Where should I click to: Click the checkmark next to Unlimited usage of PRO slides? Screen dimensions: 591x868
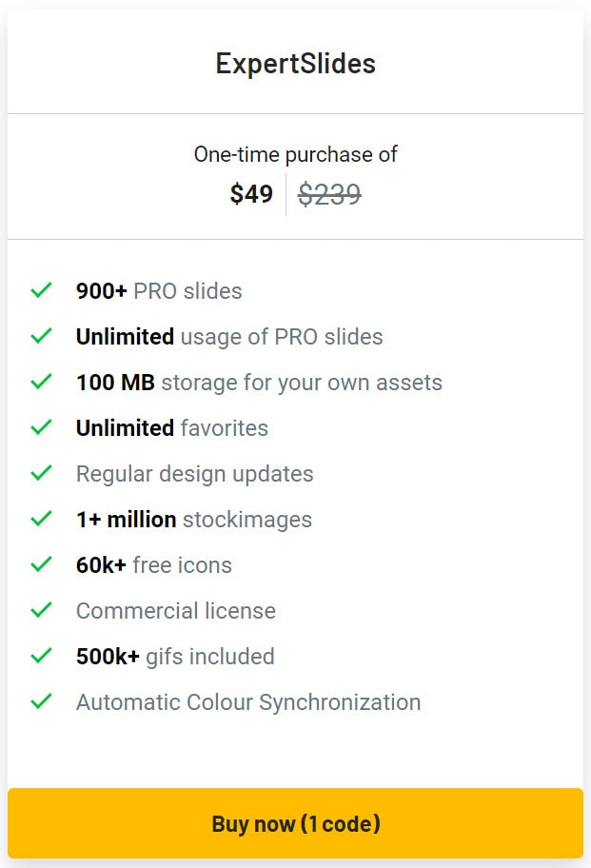pos(42,336)
